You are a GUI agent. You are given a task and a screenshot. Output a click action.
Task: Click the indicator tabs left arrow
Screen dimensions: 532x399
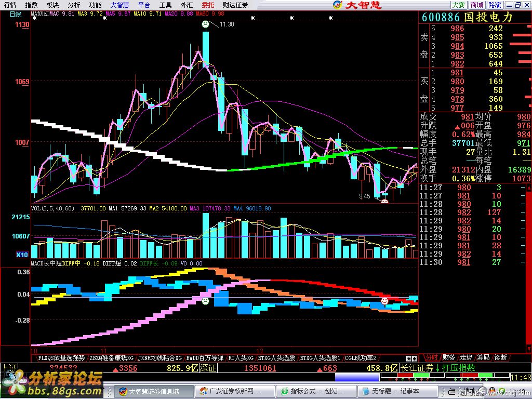(x=409, y=358)
